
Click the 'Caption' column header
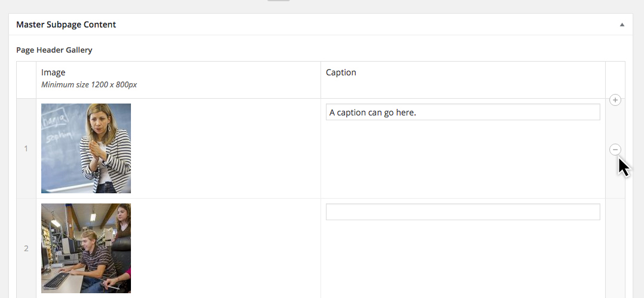[x=341, y=73]
